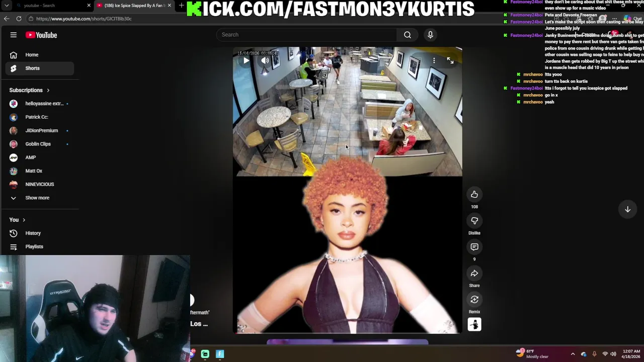Close the Ice Spice Slapped tab
644x362 pixels.
tap(170, 6)
